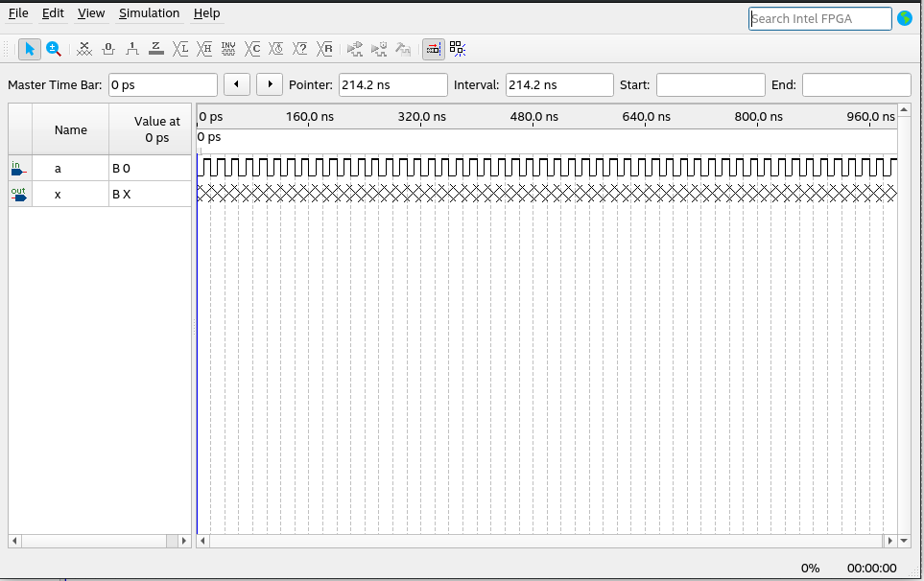This screenshot has height=581, width=924.
Task: Click the Search Intel FPGA box
Action: pyautogui.click(x=819, y=18)
